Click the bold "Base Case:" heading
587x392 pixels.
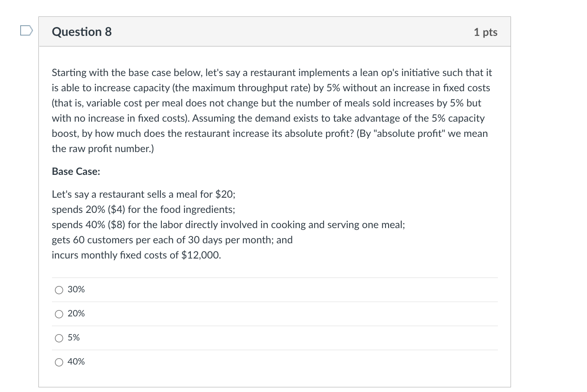click(76, 171)
